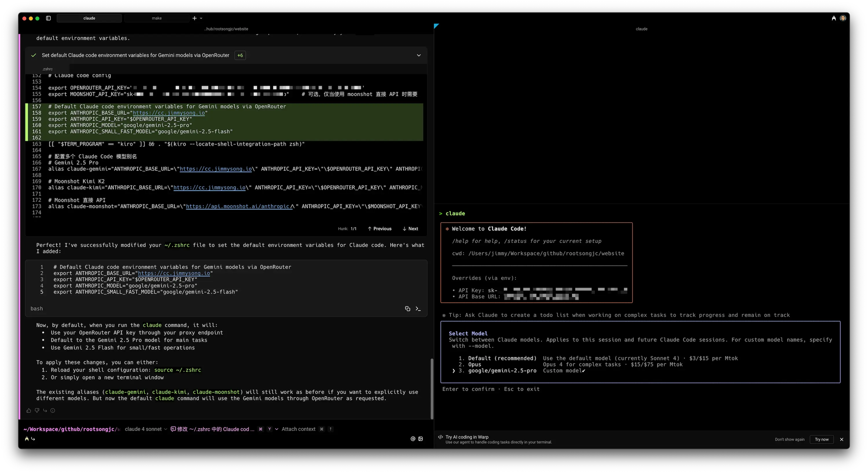
Task: Dismiss the Try AI coding banner
Action: click(x=841, y=439)
